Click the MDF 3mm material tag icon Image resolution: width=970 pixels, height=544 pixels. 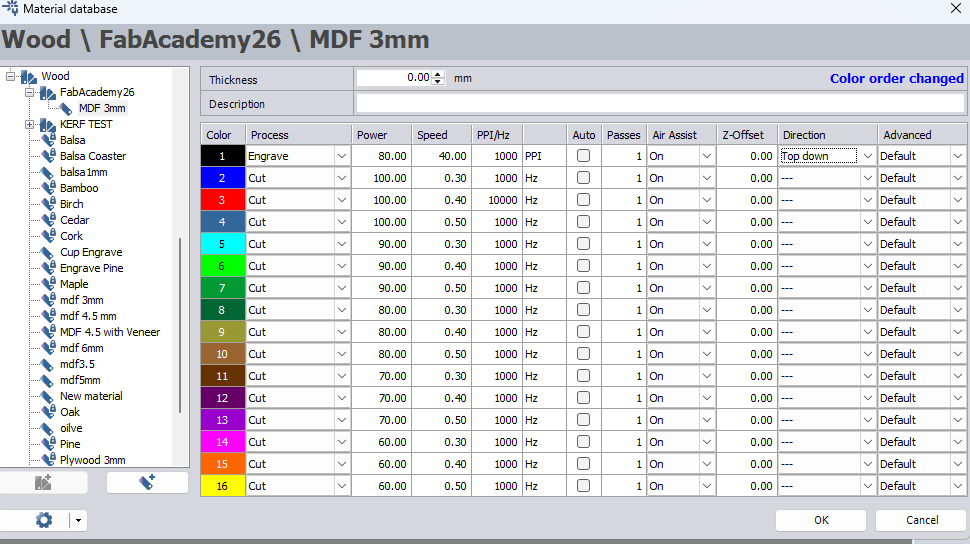66,108
